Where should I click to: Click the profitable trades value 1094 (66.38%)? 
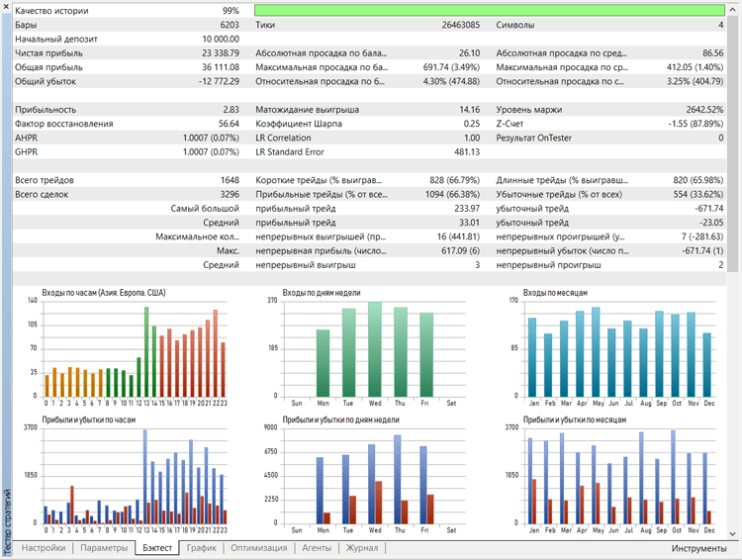pyautogui.click(x=453, y=194)
